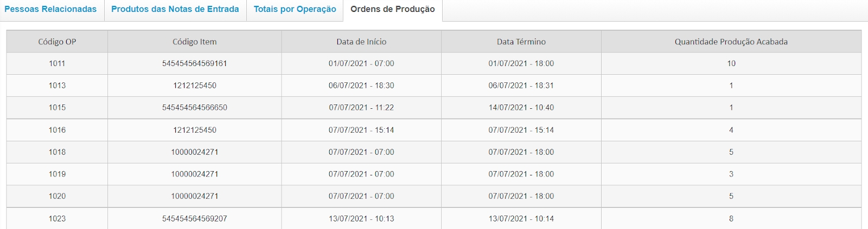Select OP code 1020 cell
Viewport: 868px width, 229px height.
[x=57, y=197]
